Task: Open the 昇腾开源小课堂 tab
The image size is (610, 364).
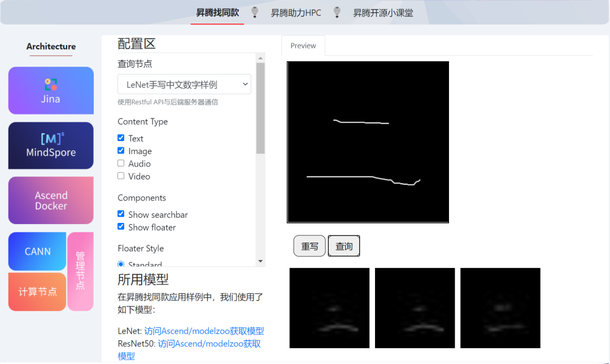Action: point(383,12)
